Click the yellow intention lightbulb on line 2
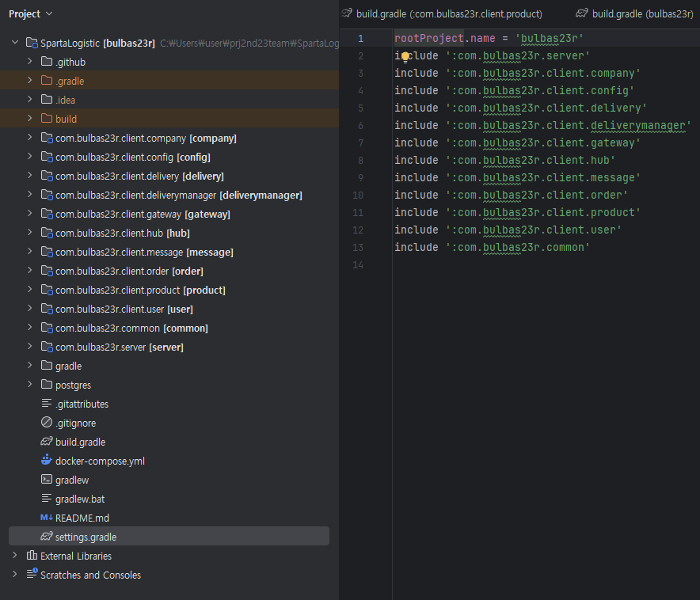The height and width of the screenshot is (600, 700). 405,57
